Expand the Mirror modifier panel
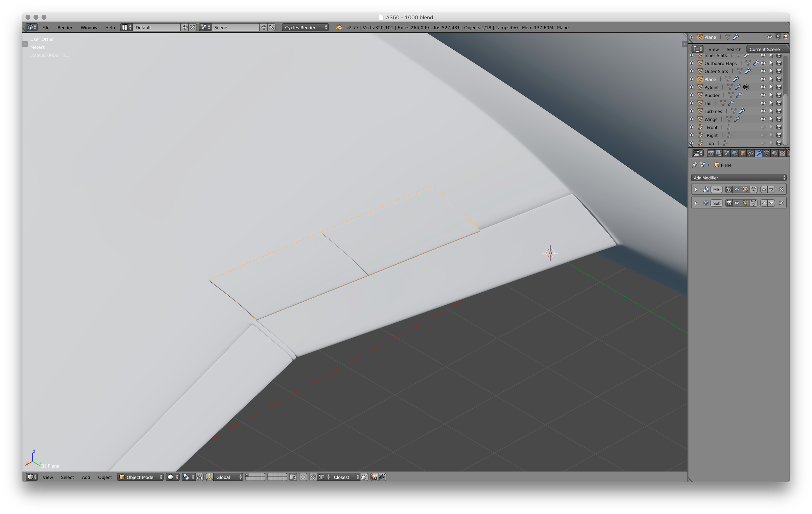The width and height of the screenshot is (812, 514). (x=696, y=190)
